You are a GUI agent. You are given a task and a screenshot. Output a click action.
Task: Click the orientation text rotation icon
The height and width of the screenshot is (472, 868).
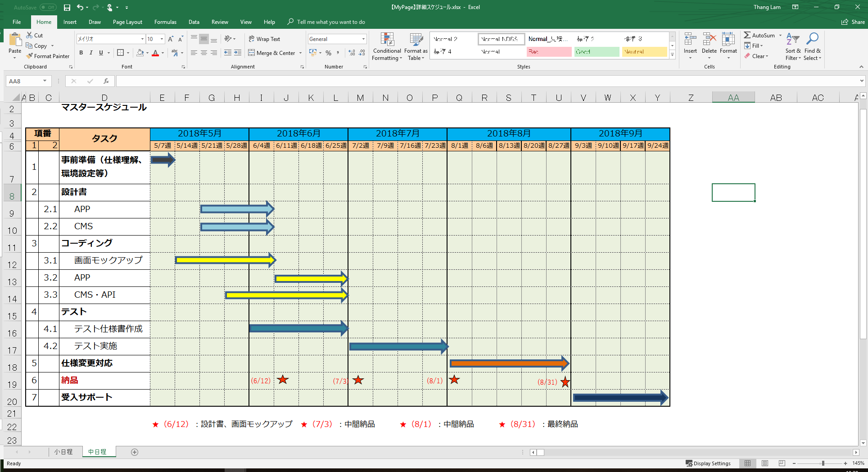(228, 39)
